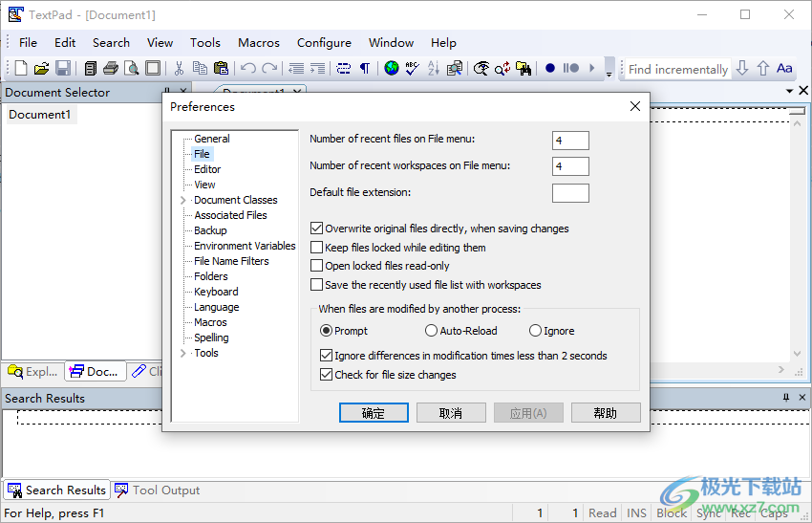This screenshot has width=812, height=523.
Task: Select Spelling in preferences tree
Action: pyautogui.click(x=211, y=338)
